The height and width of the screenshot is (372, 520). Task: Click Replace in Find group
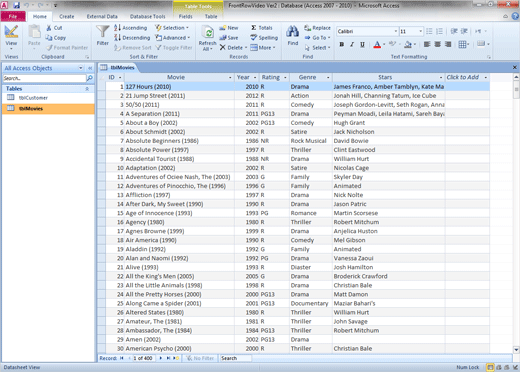coord(317,28)
